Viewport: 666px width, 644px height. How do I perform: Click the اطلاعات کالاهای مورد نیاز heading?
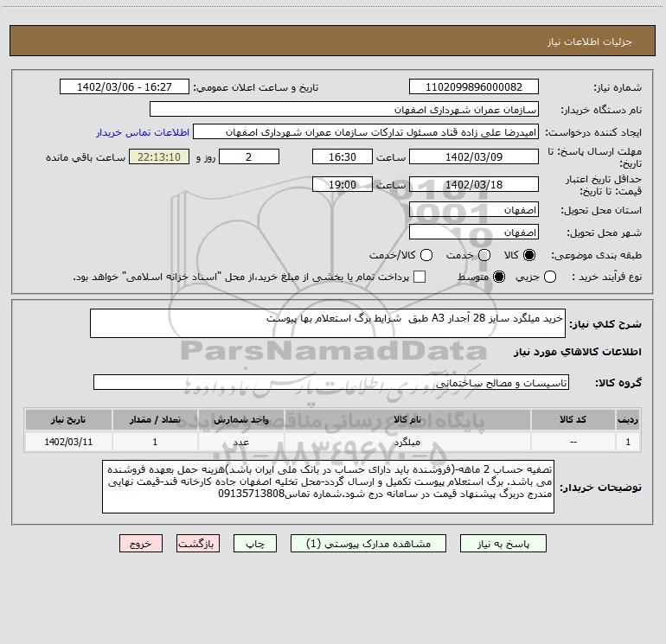578,353
